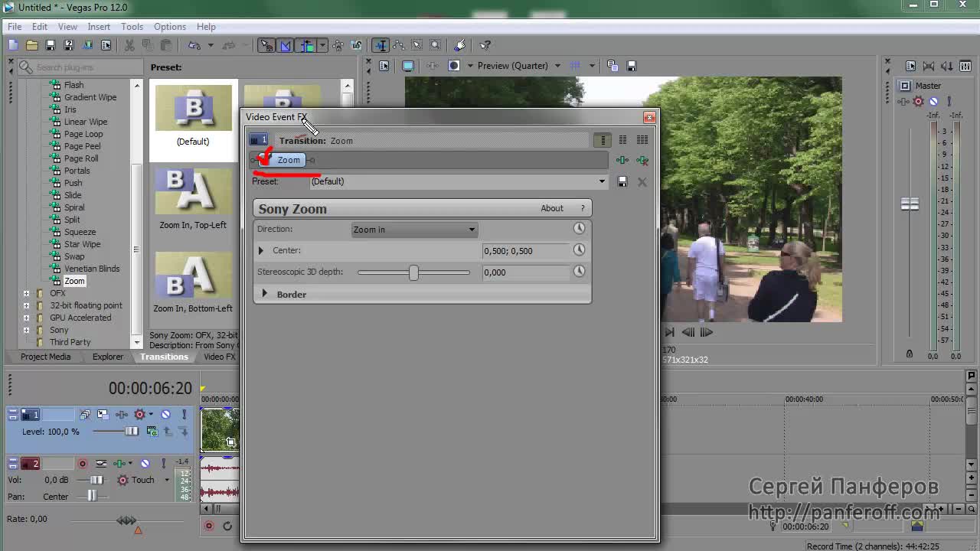Toggle Automatic Crossfades toolbar icon

(x=285, y=45)
